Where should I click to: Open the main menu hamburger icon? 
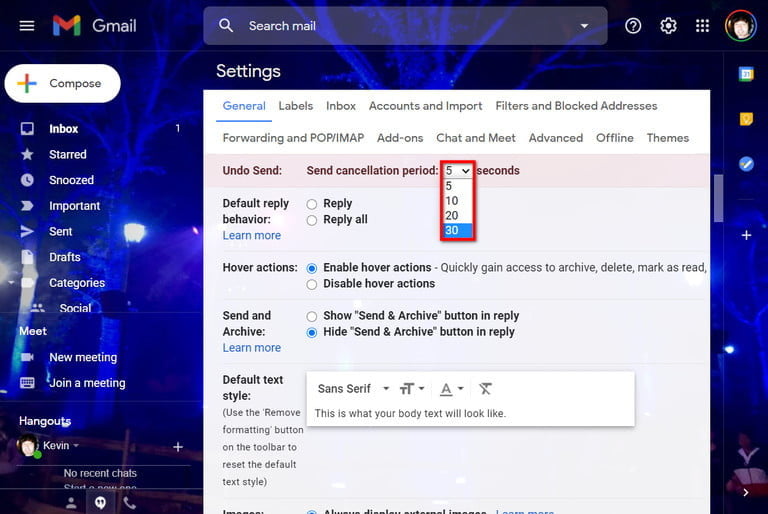tap(27, 25)
